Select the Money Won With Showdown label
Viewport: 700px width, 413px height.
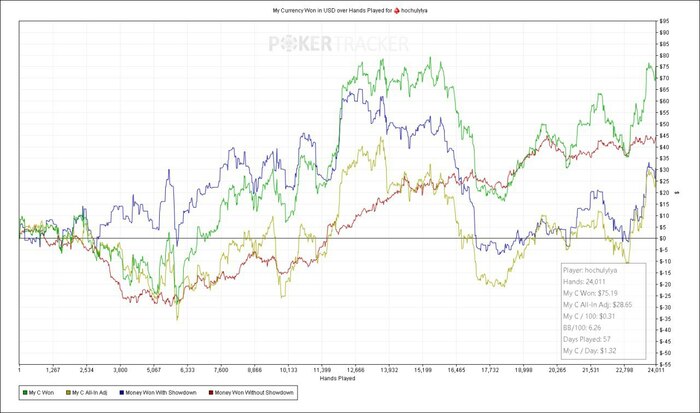(x=161, y=393)
